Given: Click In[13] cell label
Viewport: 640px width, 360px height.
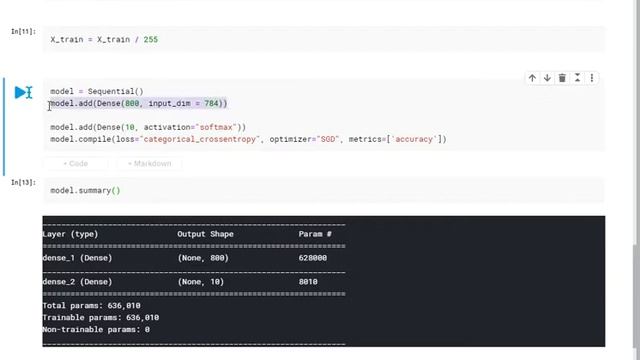Looking at the screenshot, I should tap(23, 182).
